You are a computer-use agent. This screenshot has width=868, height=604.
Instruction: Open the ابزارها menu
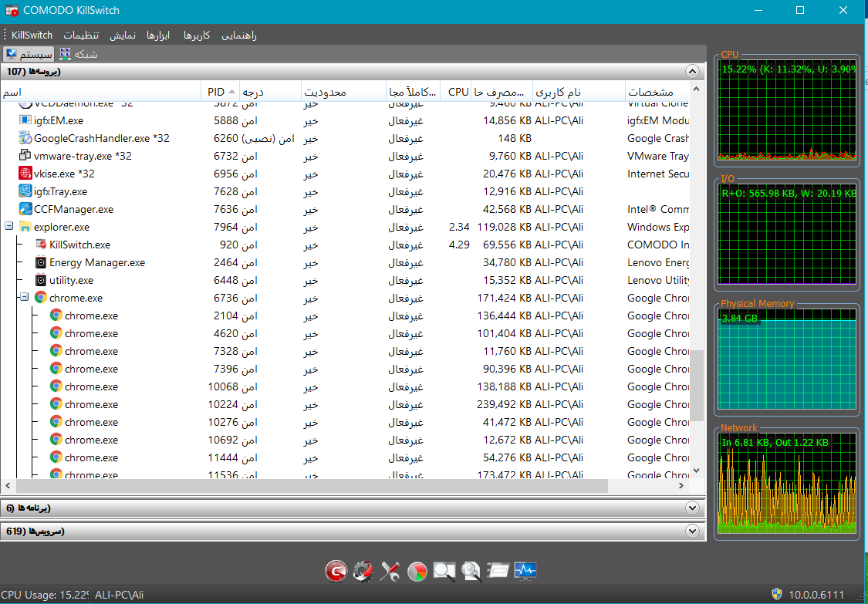pos(158,35)
